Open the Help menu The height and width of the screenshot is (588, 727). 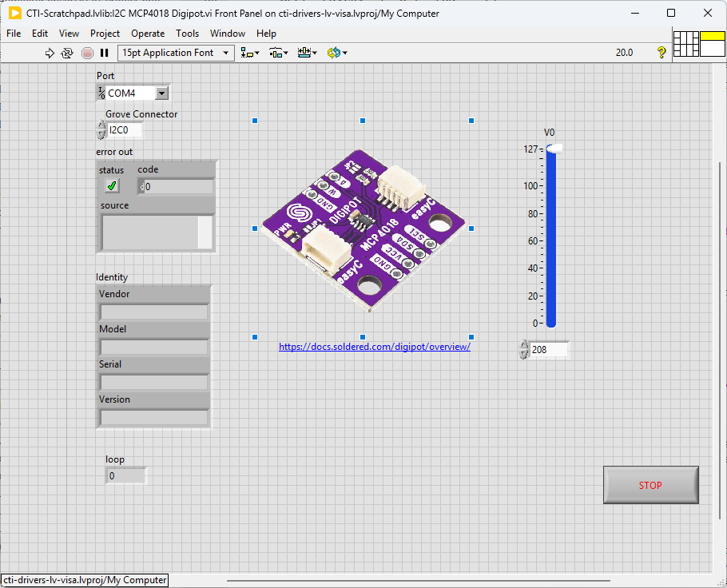coord(266,34)
